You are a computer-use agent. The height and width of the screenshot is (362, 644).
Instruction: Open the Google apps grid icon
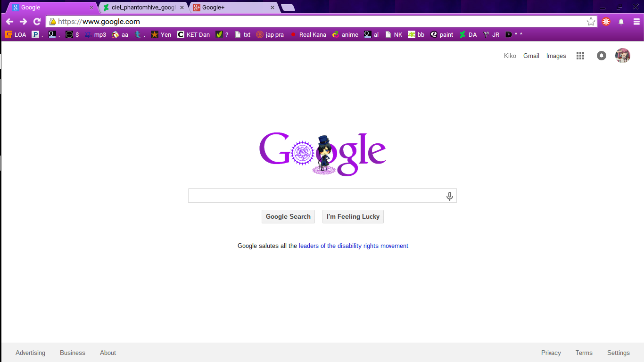tap(580, 56)
